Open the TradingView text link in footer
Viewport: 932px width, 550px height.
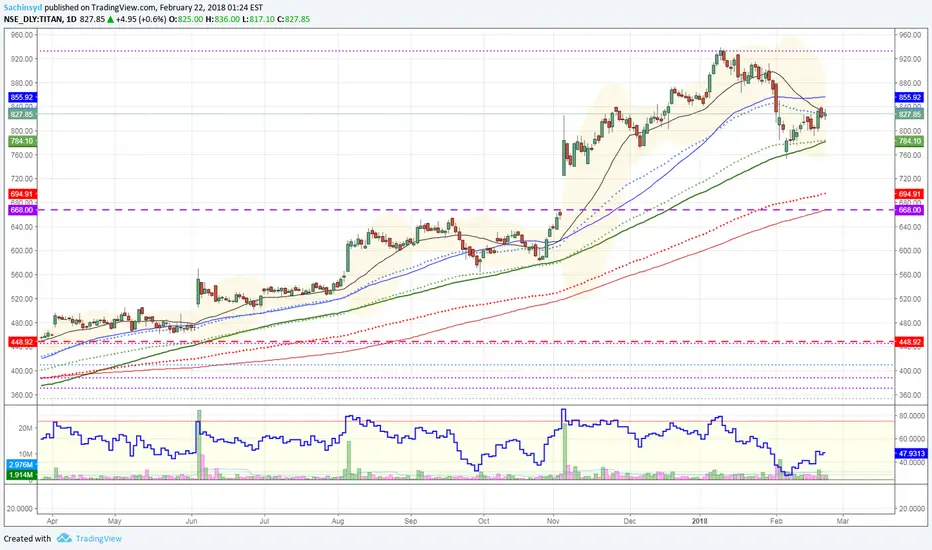[99, 539]
